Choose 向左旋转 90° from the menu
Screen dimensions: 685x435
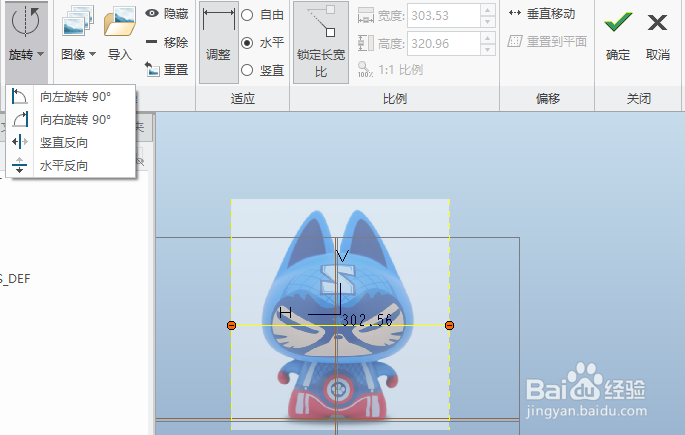point(75,97)
